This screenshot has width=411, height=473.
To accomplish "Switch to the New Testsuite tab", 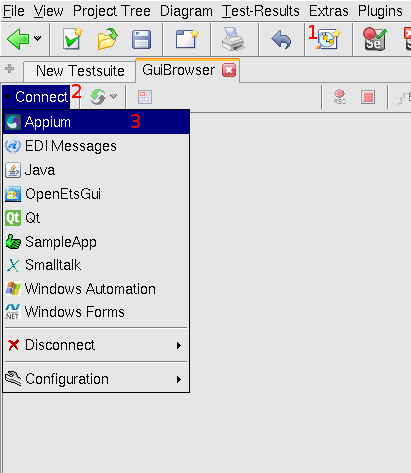I will point(80,71).
